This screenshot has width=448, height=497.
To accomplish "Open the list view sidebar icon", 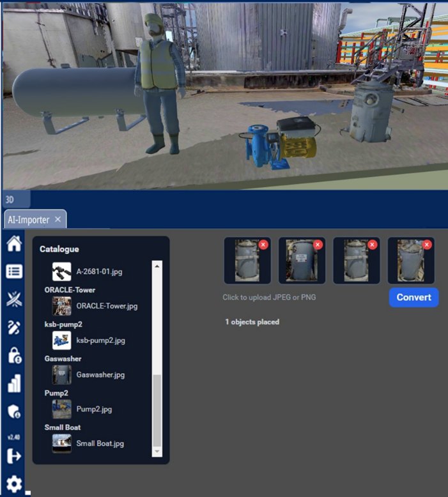I will pos(14,271).
